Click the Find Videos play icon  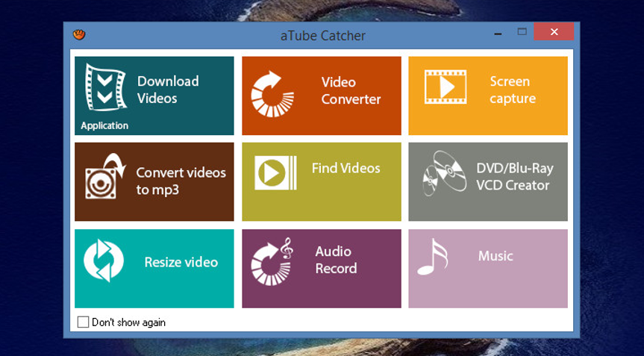[x=275, y=172]
